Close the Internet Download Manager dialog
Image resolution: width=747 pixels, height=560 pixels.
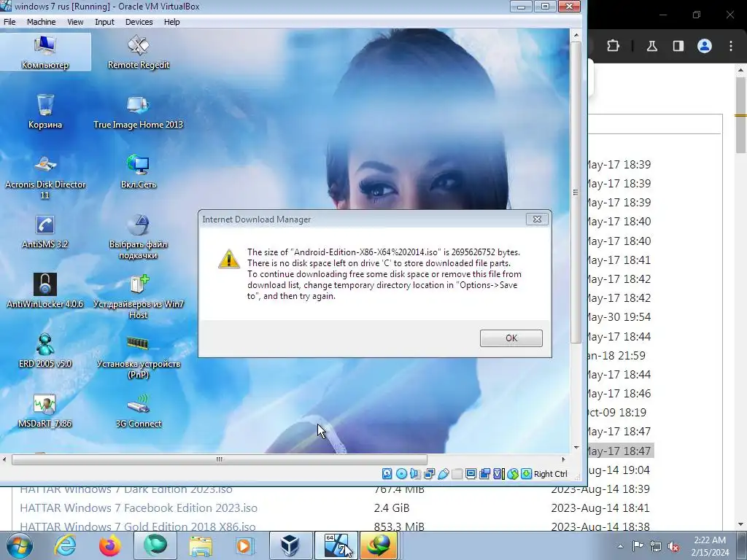click(537, 219)
